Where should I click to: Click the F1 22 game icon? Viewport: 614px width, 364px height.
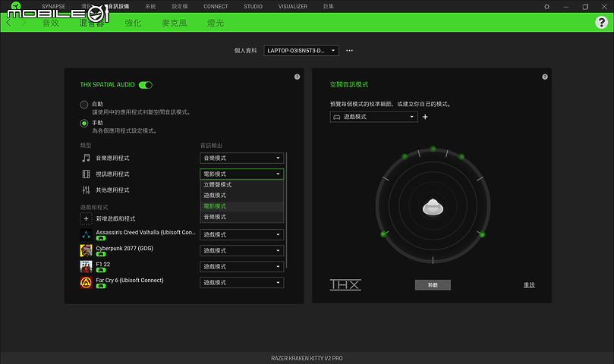pos(87,266)
